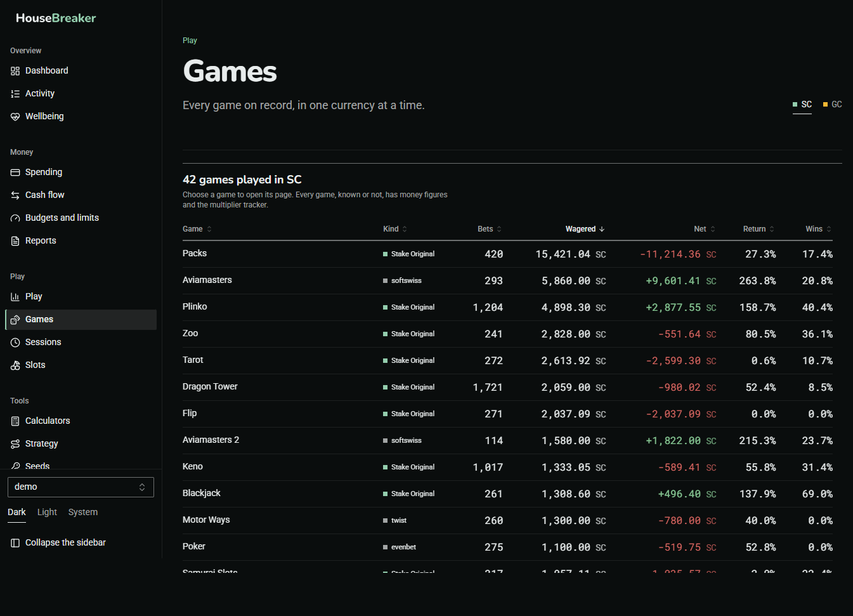The image size is (853, 616).
Task: Click the 263.8% return value
Action: 757,281
